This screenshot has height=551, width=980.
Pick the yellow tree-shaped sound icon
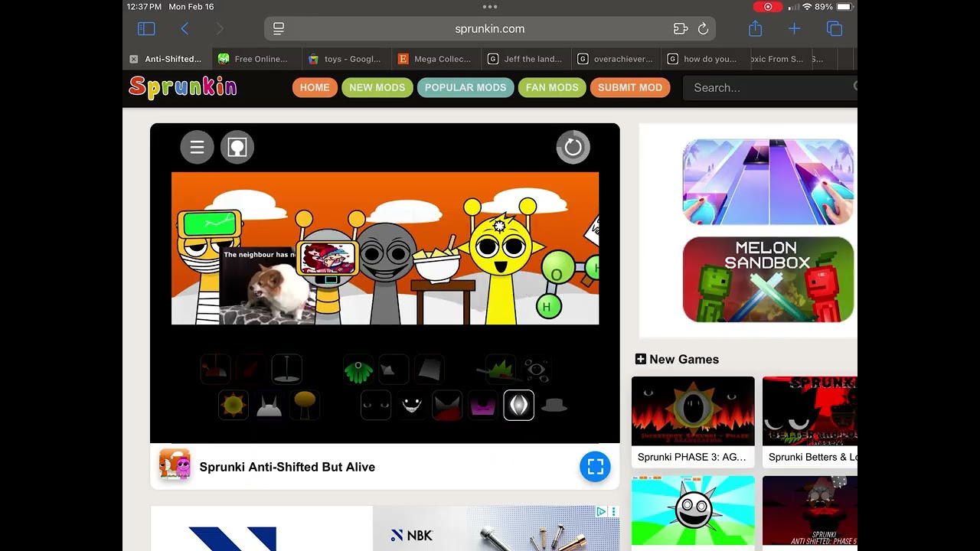click(305, 405)
